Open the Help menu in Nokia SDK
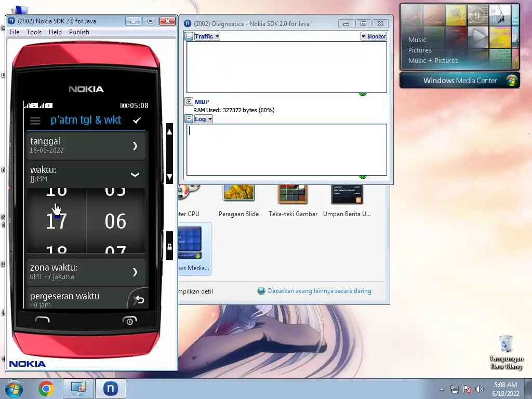Screen dimensions: 532x399 55,32
